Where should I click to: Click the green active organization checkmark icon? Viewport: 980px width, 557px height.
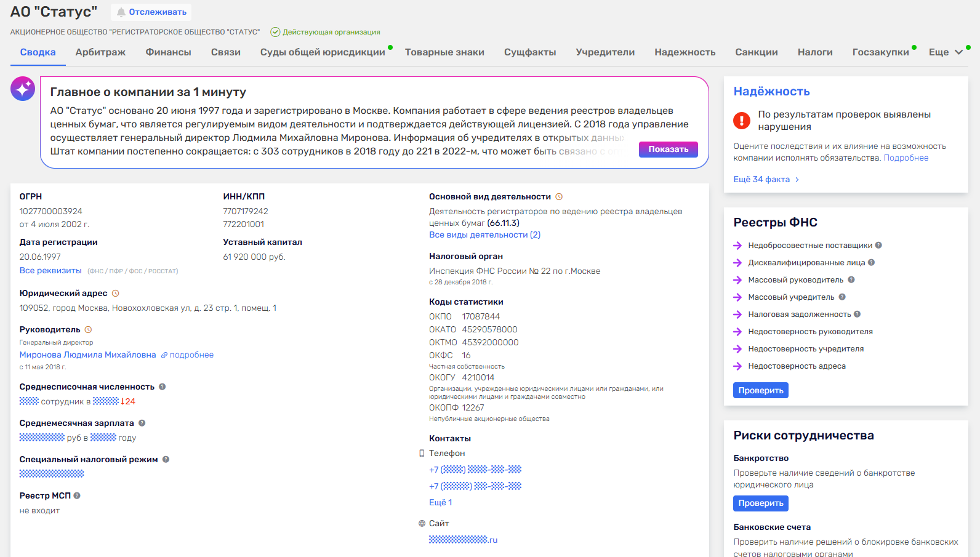[x=275, y=32]
